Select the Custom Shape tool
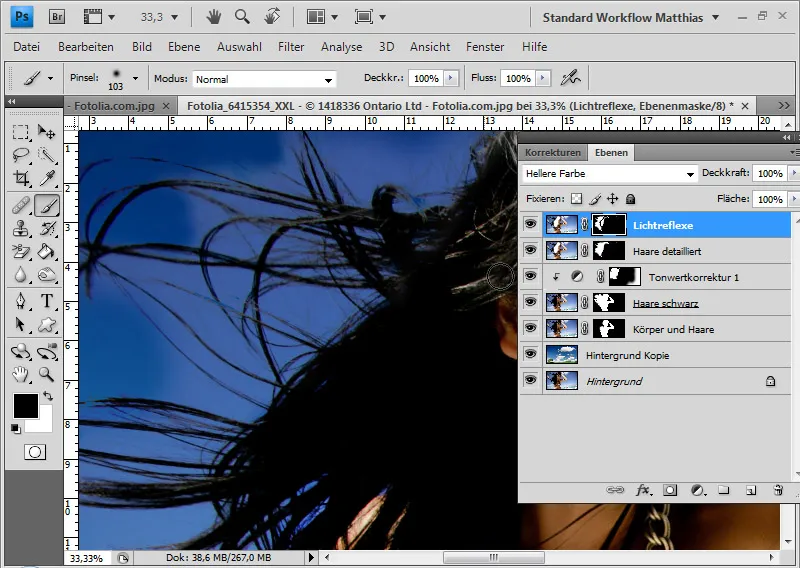Viewport: 800px width, 568px height. (x=47, y=325)
